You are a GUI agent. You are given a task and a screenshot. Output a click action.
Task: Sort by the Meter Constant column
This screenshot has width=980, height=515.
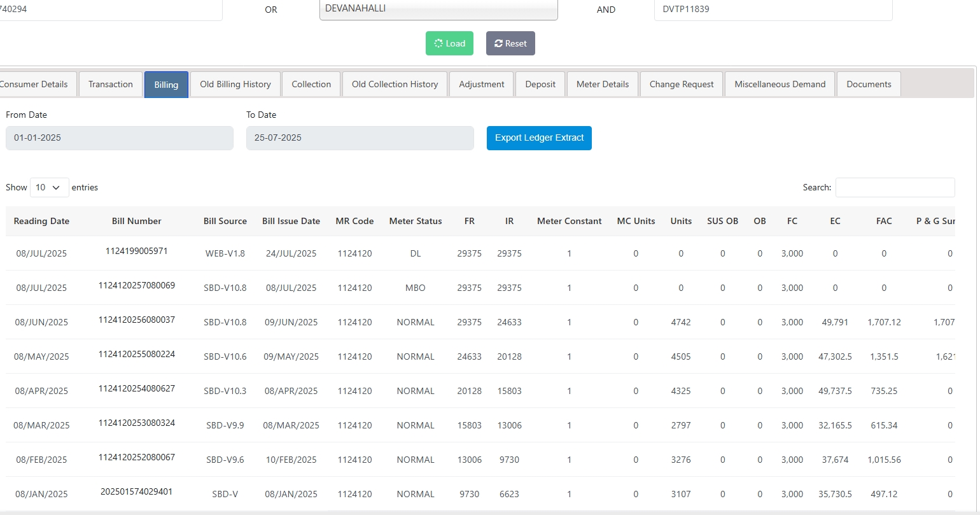point(570,221)
